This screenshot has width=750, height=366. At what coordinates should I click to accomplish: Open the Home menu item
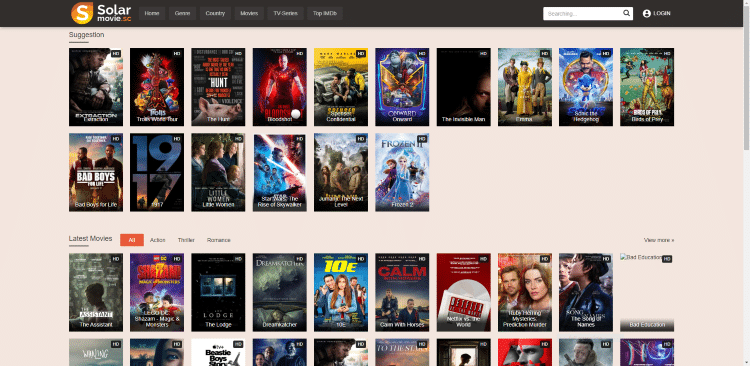click(152, 13)
